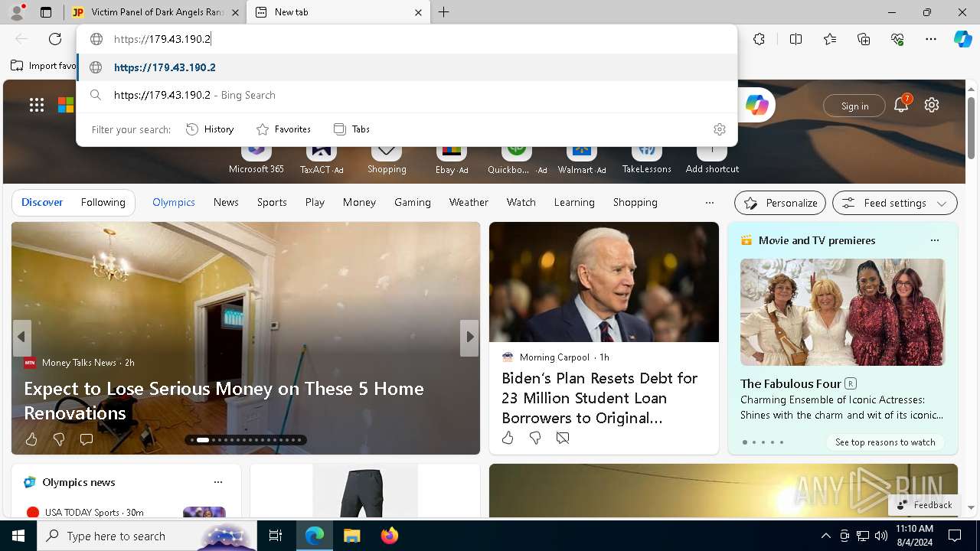Image resolution: width=980 pixels, height=551 pixels.
Task: Open the Walmart ad shortcut
Action: tap(582, 158)
